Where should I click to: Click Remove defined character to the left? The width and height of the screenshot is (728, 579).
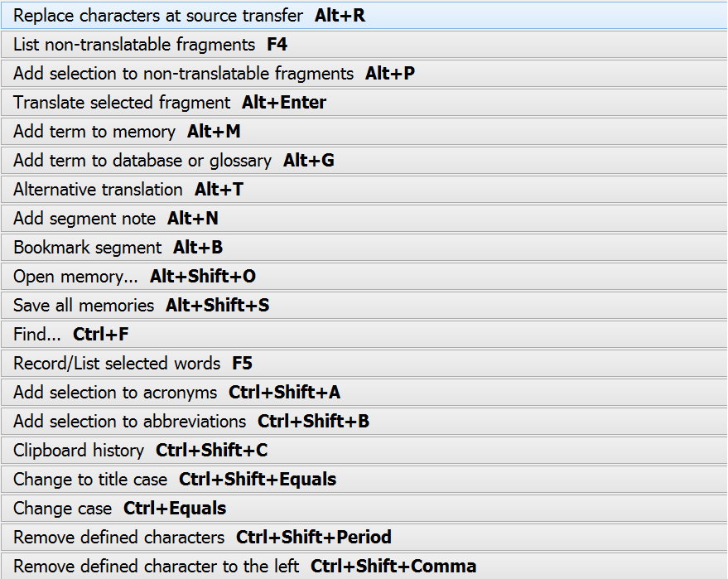coord(244,567)
